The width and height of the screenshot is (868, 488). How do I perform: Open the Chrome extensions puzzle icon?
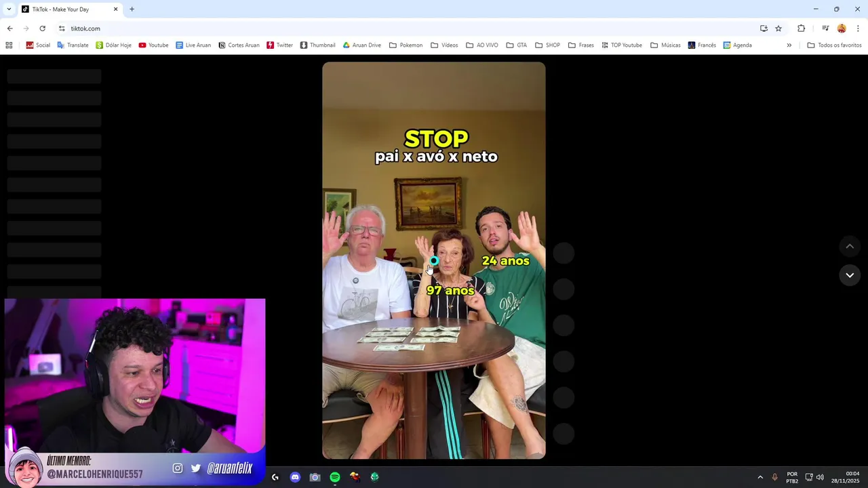(x=802, y=28)
